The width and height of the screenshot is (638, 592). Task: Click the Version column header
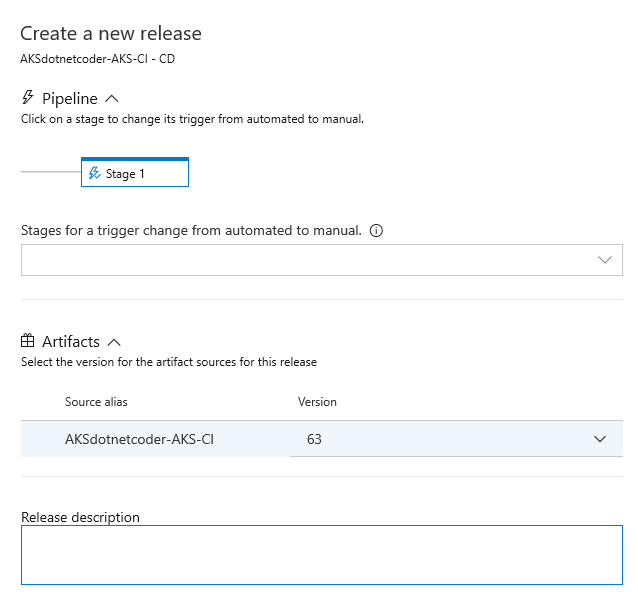[317, 402]
